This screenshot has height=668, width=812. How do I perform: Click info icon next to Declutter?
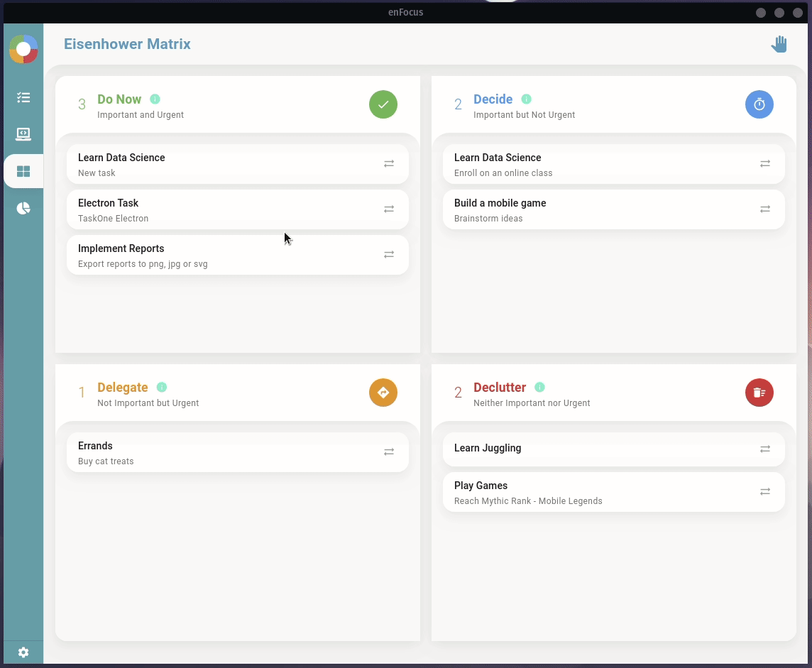coord(539,388)
